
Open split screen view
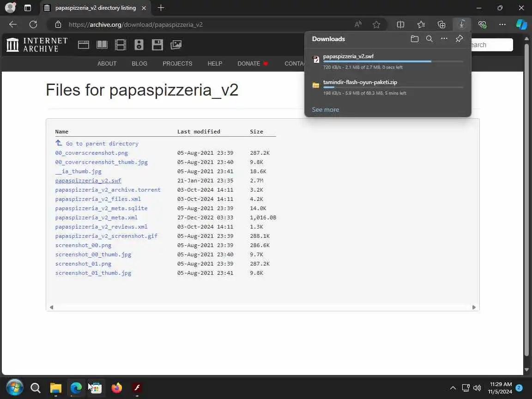pos(400,24)
